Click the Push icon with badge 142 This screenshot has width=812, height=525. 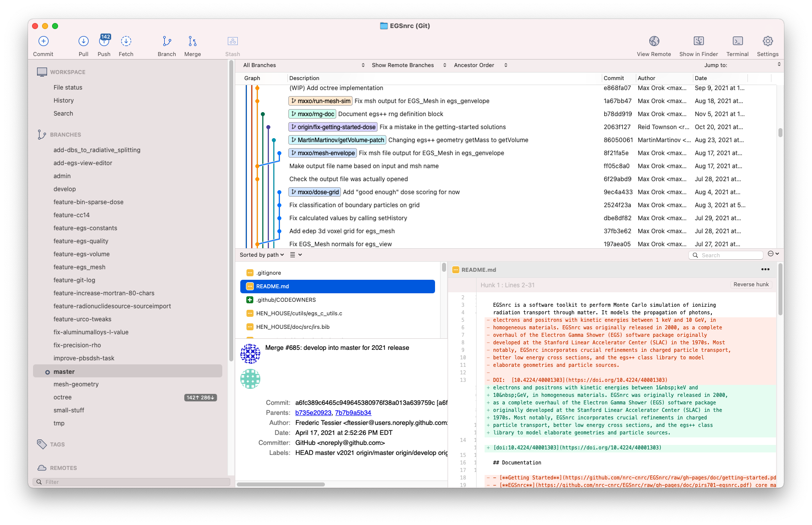click(104, 41)
